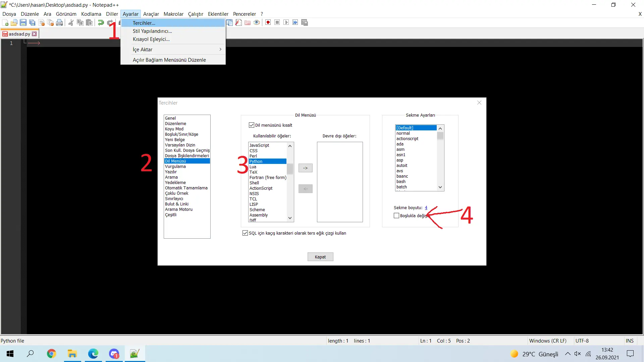
Task: Click the Print toolbar icon
Action: [x=59, y=23]
